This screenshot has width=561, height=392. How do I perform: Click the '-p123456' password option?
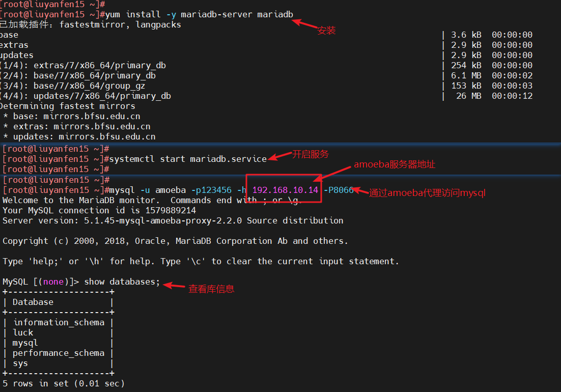(211, 190)
